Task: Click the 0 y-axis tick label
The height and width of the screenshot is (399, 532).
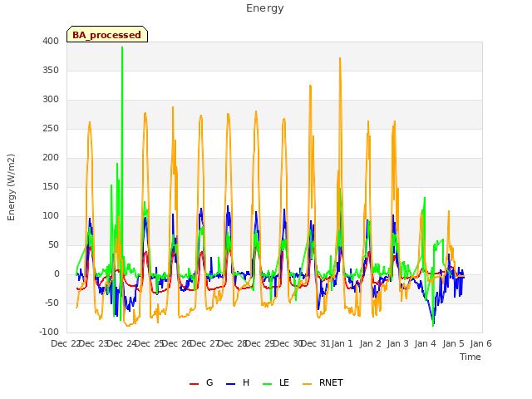Action: pos(57,274)
